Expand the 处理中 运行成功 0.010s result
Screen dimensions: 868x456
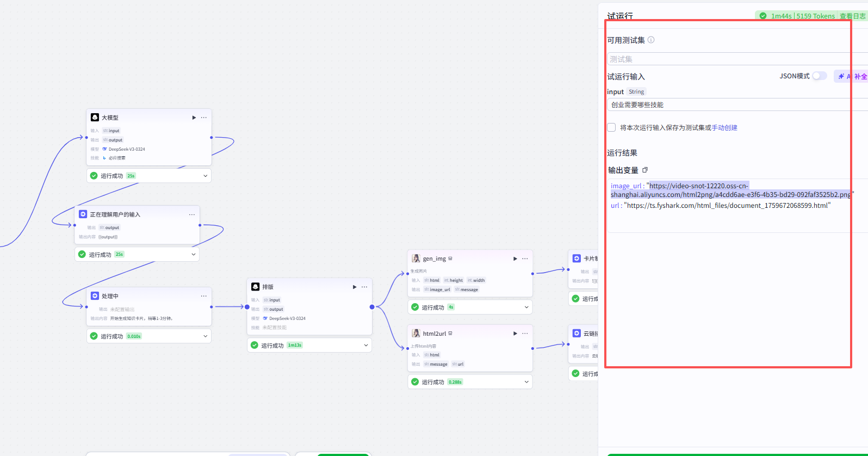[205, 336]
